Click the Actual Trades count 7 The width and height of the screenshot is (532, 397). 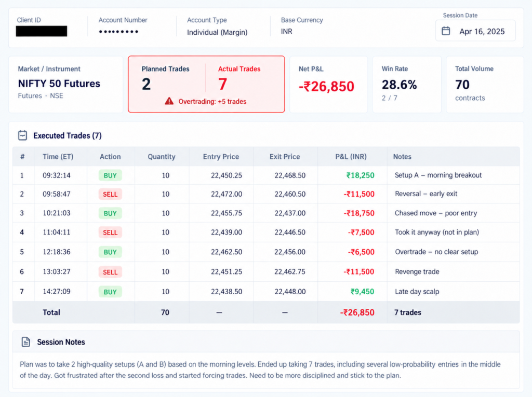(222, 84)
